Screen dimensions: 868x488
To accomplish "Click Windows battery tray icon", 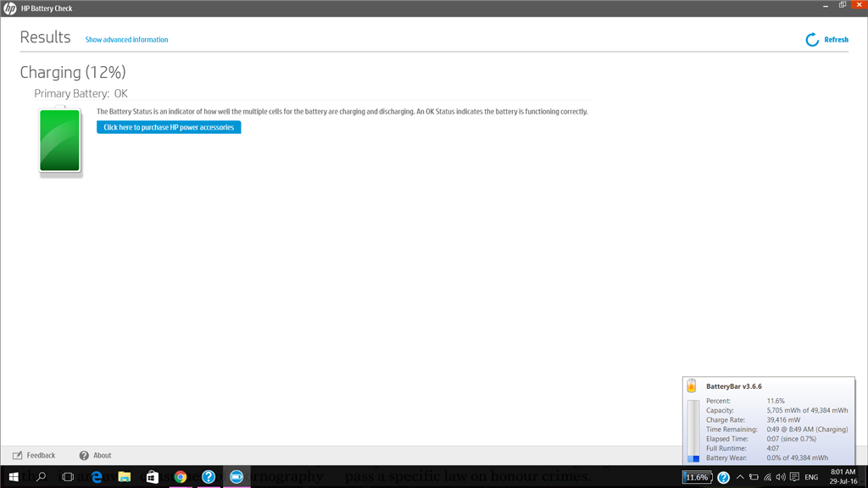I will pos(754,477).
